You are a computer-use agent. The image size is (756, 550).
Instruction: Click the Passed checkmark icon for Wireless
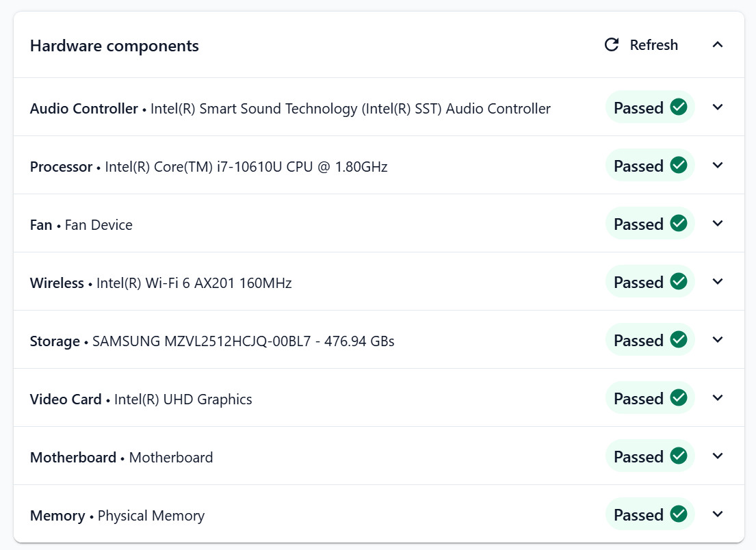(x=678, y=282)
